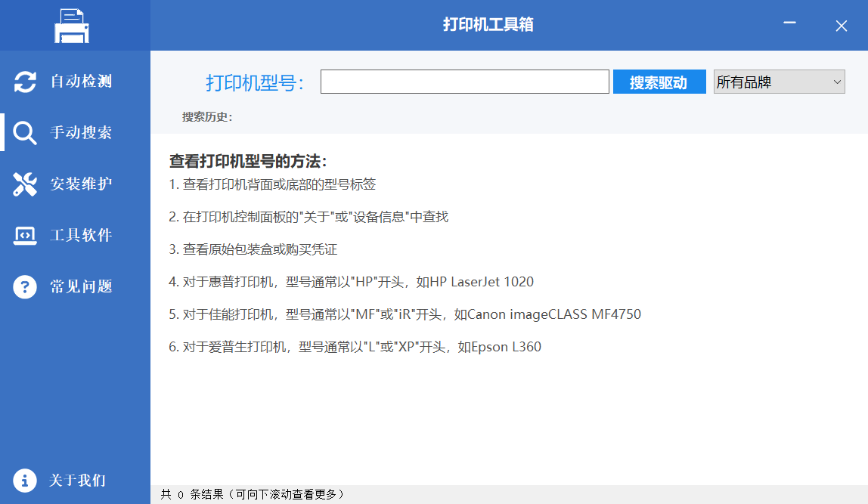
Task: Select 安装维护 from the left navigation
Action: click(76, 184)
